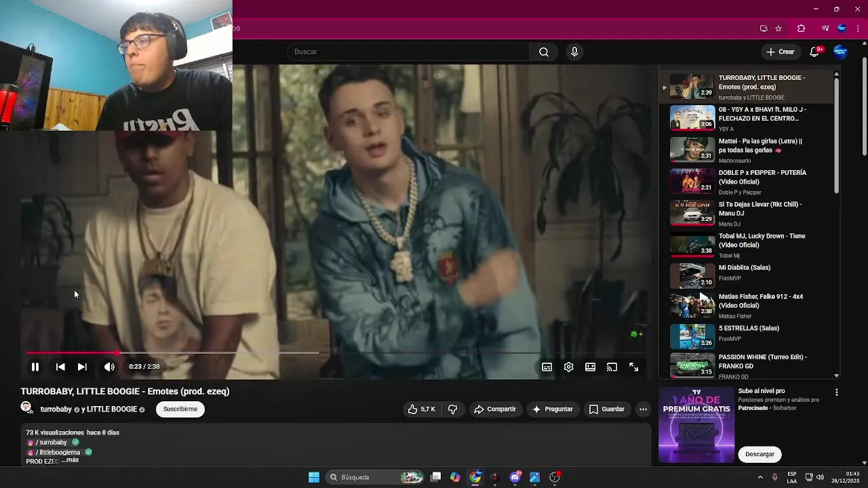Mute the video volume speaker icon
This screenshot has height=488, width=868.
coord(109,367)
